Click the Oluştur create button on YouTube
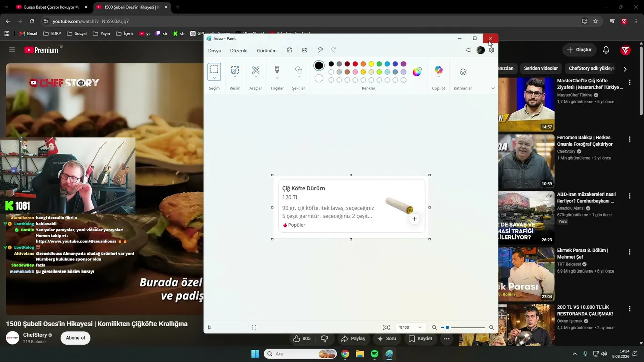The height and width of the screenshot is (362, 644). coord(579,50)
